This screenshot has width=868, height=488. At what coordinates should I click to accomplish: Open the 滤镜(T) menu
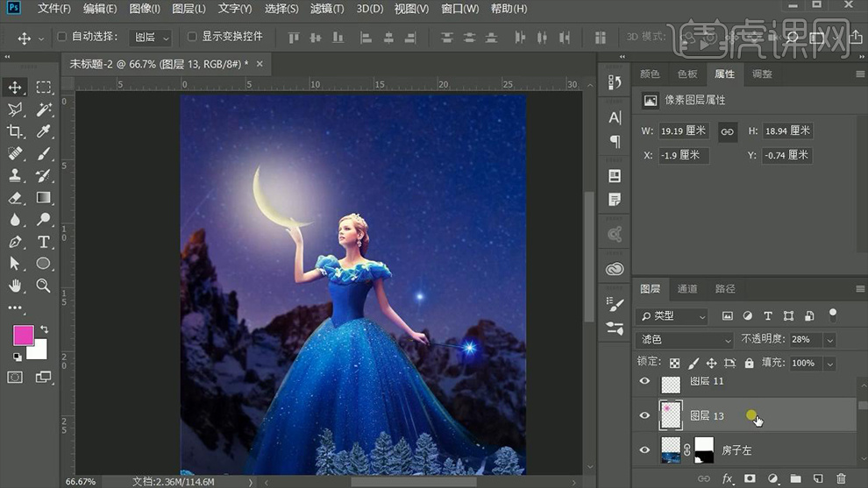[327, 9]
